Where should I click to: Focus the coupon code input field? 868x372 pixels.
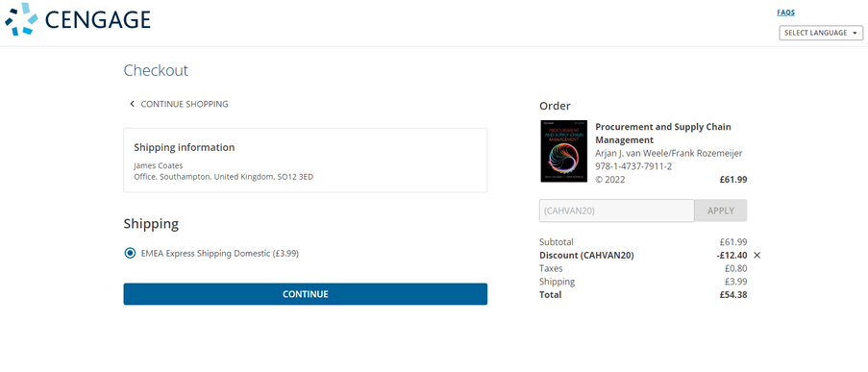616,211
